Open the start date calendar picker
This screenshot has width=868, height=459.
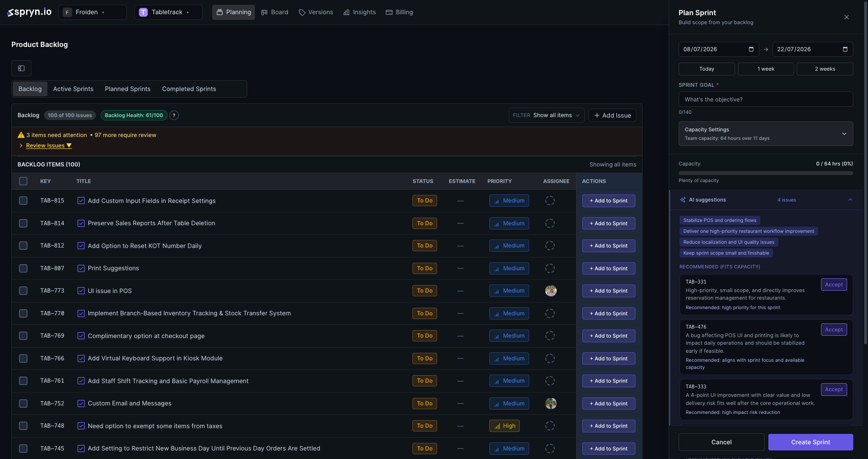(x=751, y=49)
